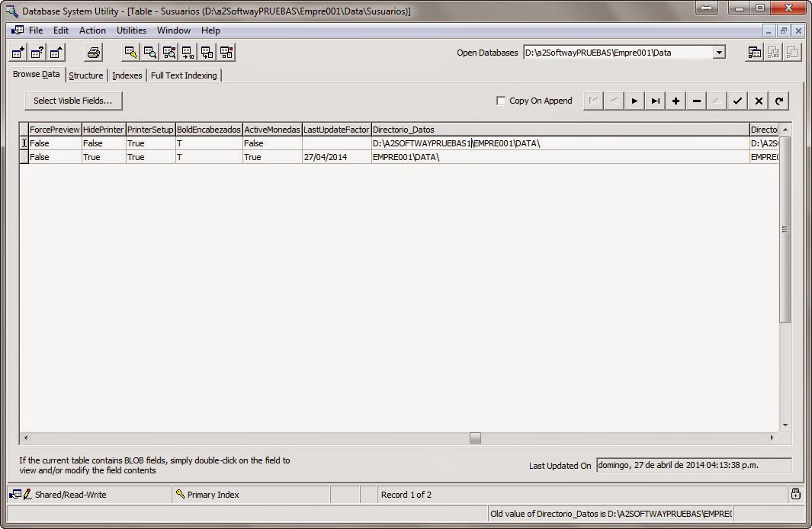Screen dimensions: 812x529
Task: Open the Action menu
Action: tap(92, 30)
